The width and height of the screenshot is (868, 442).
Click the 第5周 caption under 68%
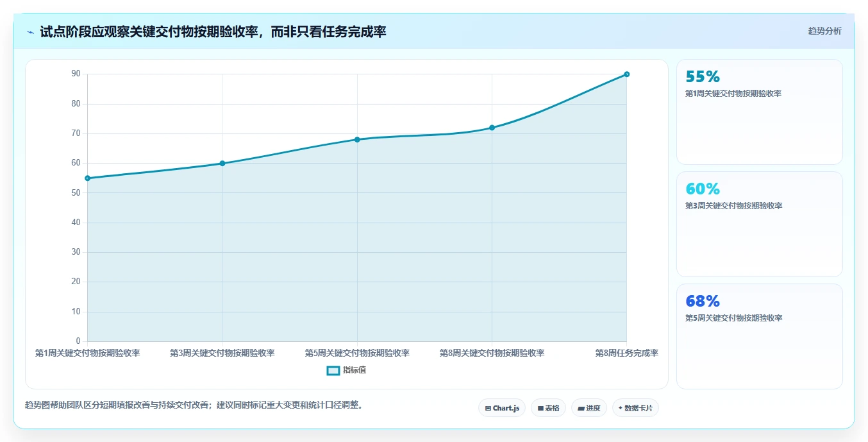pos(733,318)
